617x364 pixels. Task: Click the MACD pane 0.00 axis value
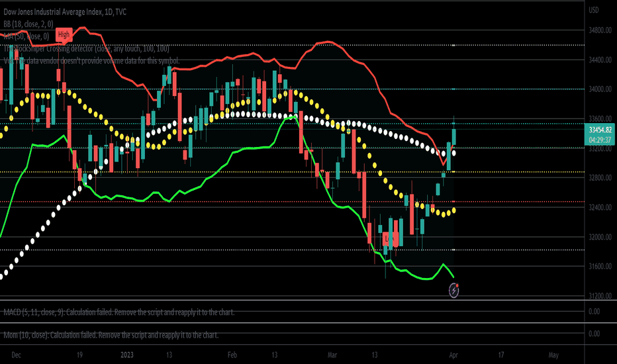[594, 311]
